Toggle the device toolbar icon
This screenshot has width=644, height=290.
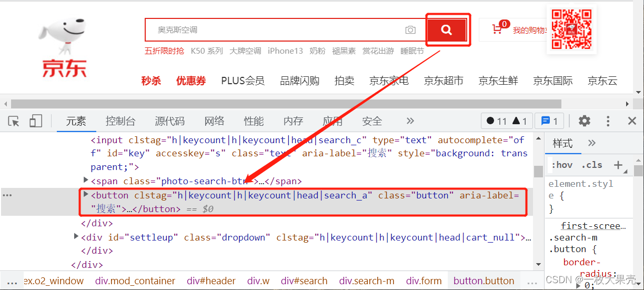(x=35, y=121)
